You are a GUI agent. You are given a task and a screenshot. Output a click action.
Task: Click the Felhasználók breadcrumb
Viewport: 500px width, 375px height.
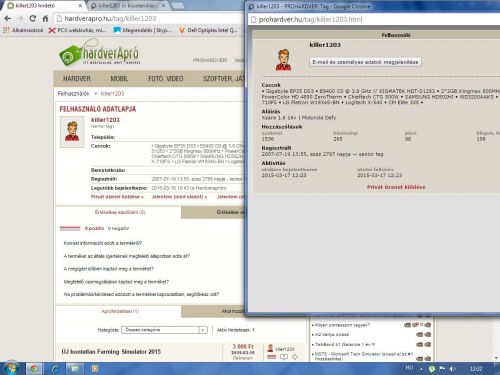(73, 94)
